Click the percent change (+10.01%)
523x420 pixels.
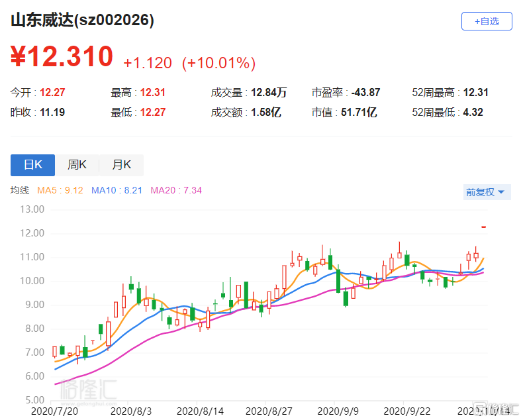click(x=219, y=63)
